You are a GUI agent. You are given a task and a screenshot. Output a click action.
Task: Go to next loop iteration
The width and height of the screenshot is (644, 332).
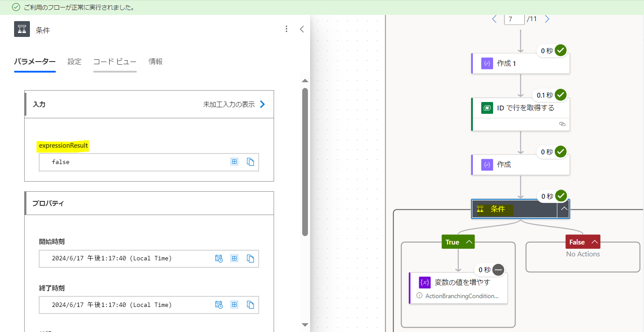[x=547, y=19]
